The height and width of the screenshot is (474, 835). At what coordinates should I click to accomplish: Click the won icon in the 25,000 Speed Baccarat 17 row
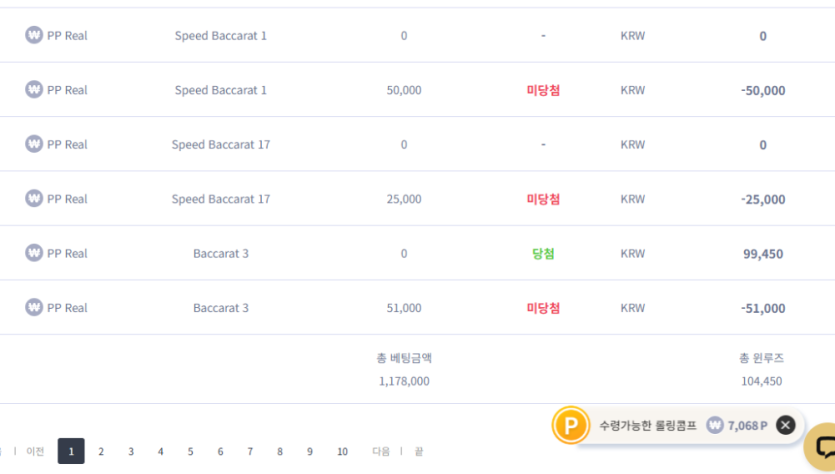click(x=34, y=199)
